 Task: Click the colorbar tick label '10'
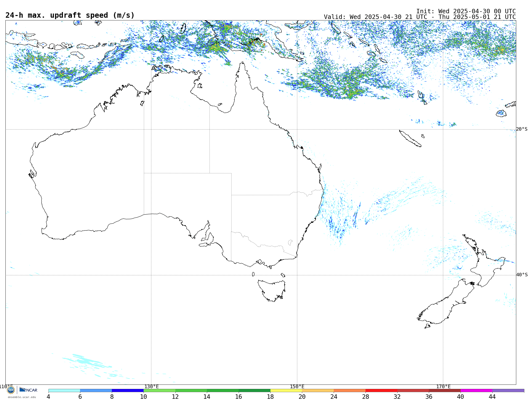[x=144, y=397]
